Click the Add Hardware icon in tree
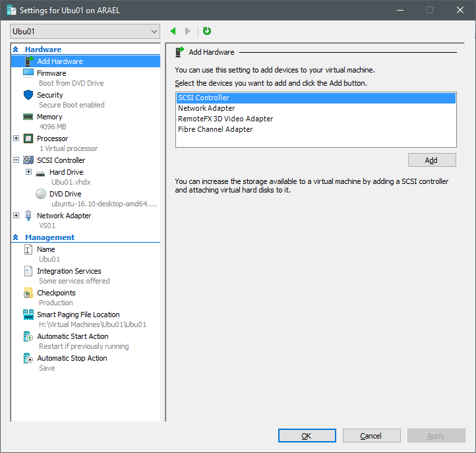Screen dimensions: 476x453 pyautogui.click(x=29, y=61)
